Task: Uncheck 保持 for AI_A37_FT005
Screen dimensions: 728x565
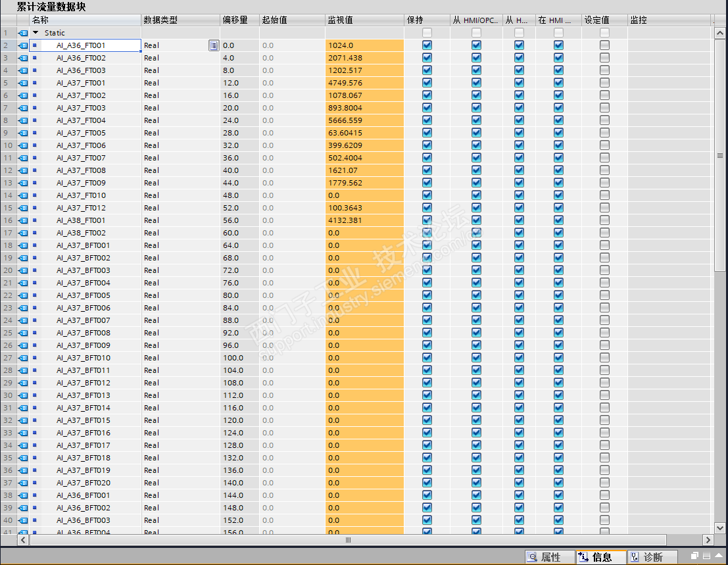Action: pos(427,133)
